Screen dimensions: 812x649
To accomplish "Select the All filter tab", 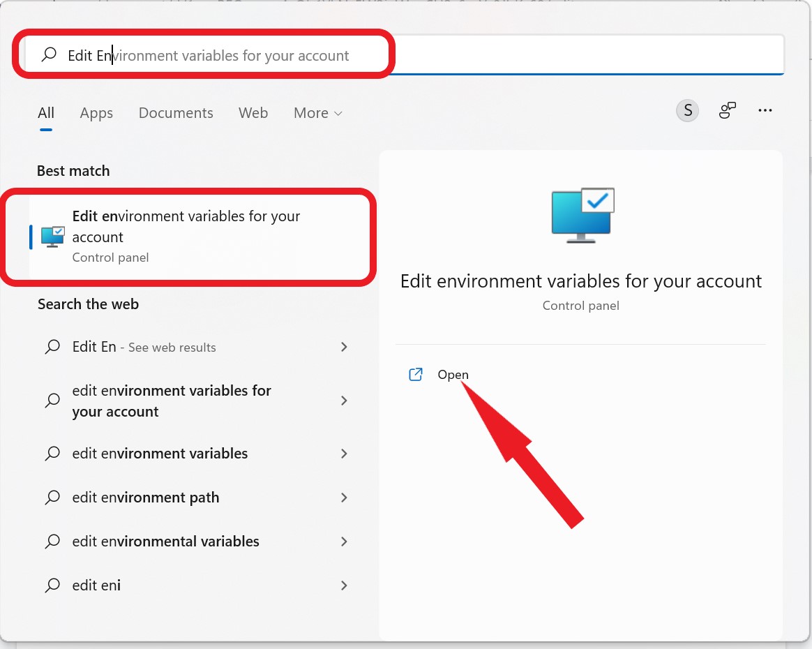I will coord(46,113).
